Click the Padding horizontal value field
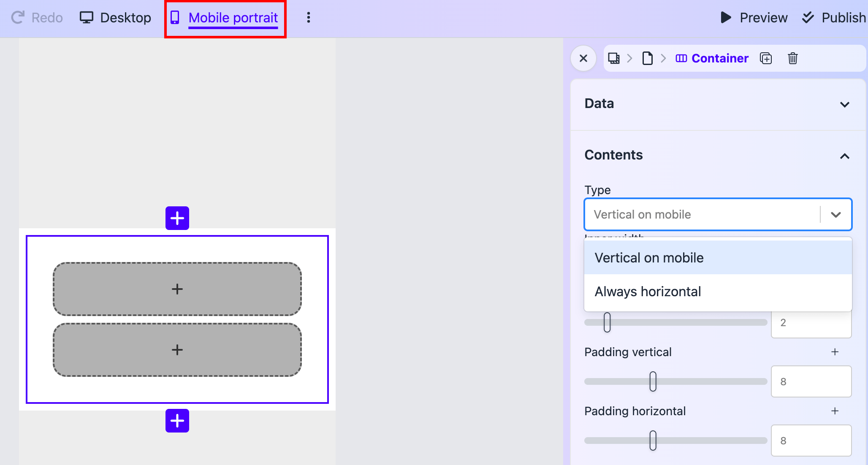Screen dimensions: 868x465 pos(811,441)
